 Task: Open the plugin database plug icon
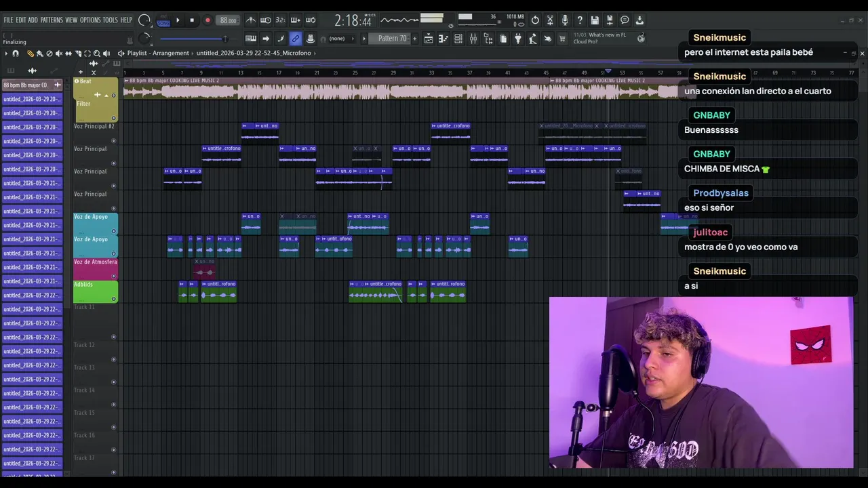coord(518,39)
